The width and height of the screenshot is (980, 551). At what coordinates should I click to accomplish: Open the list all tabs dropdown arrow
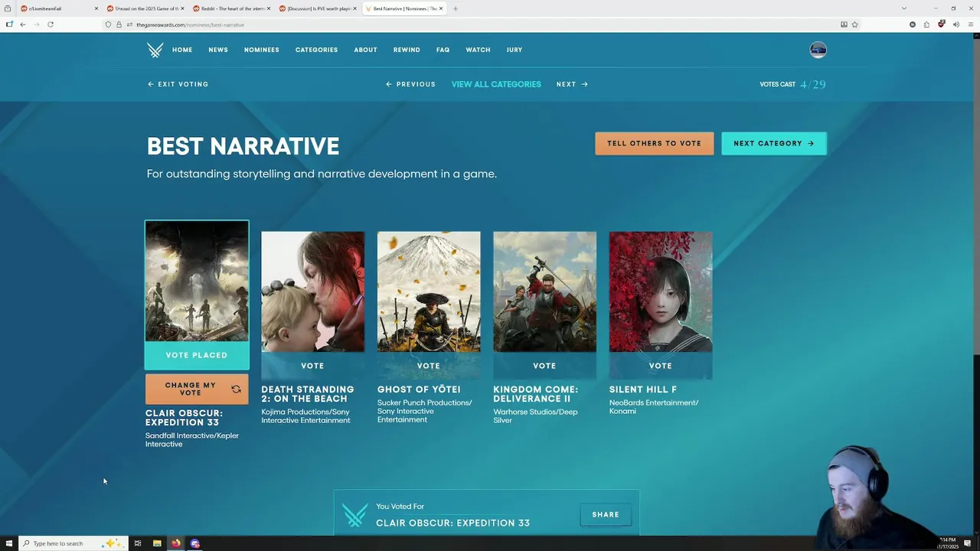(903, 8)
